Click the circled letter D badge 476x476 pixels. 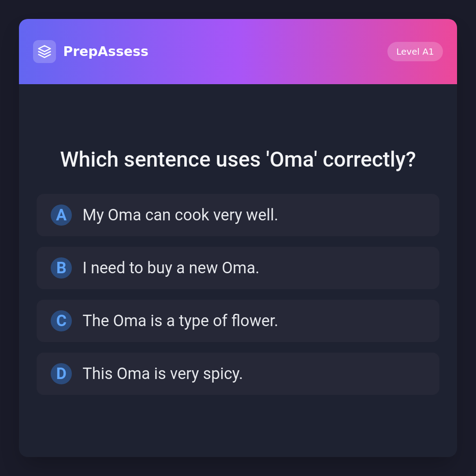pyautogui.click(x=61, y=374)
